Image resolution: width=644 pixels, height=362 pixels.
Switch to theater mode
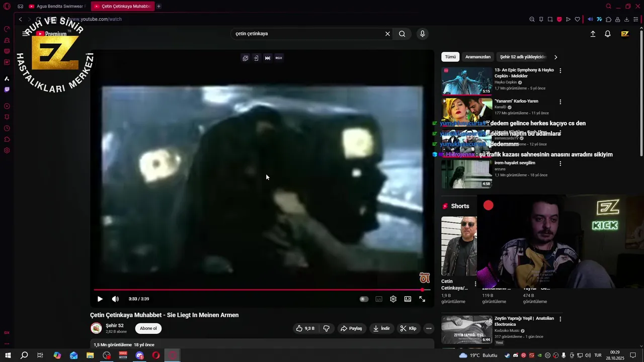pyautogui.click(x=408, y=299)
